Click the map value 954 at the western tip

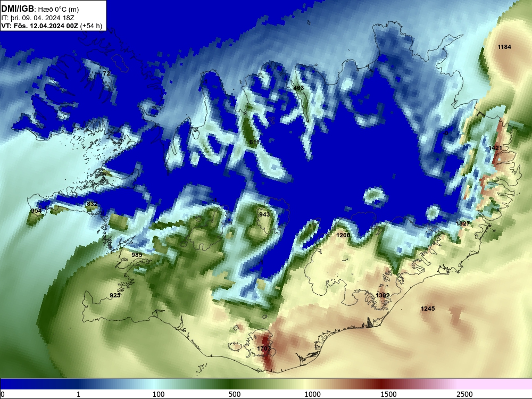coord(36,211)
